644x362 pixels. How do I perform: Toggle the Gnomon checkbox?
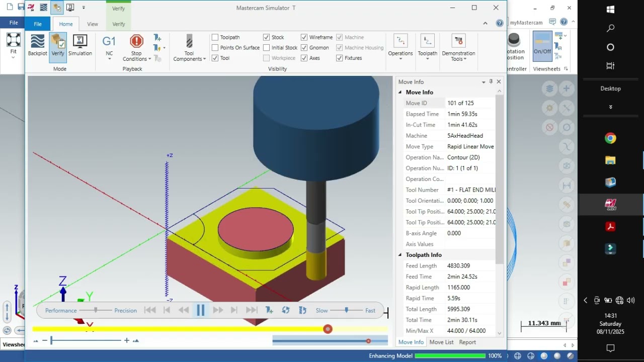pos(304,48)
